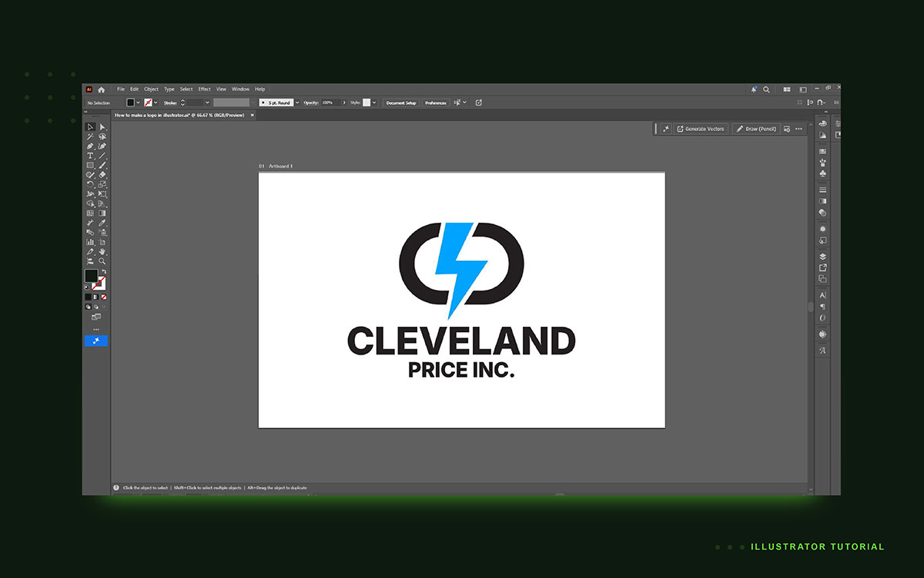Click the Document Setup button
The image size is (924, 578).
(401, 102)
